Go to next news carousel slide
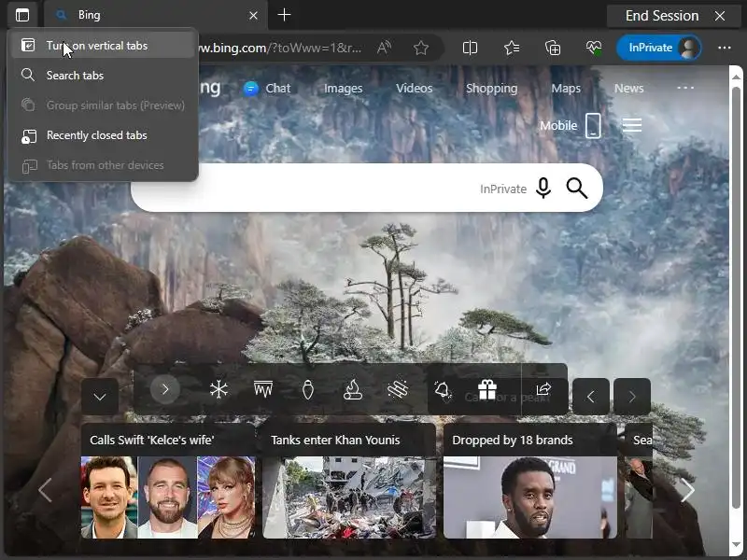The image size is (747, 560). (x=687, y=490)
